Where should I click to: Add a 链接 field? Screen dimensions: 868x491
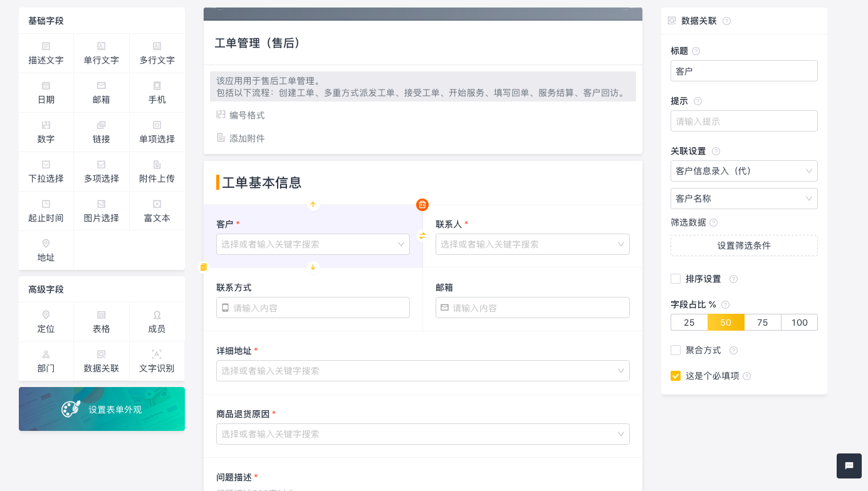(x=102, y=132)
